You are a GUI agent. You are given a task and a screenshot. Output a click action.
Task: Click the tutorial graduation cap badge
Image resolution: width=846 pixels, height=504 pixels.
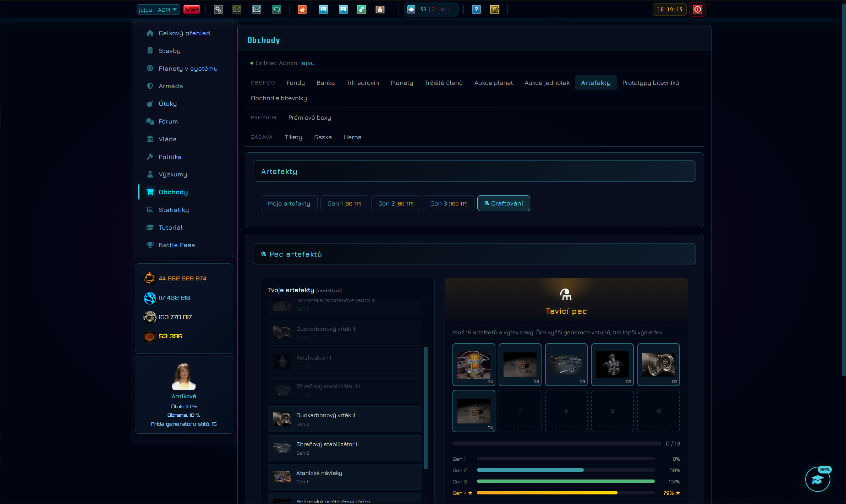tap(818, 480)
